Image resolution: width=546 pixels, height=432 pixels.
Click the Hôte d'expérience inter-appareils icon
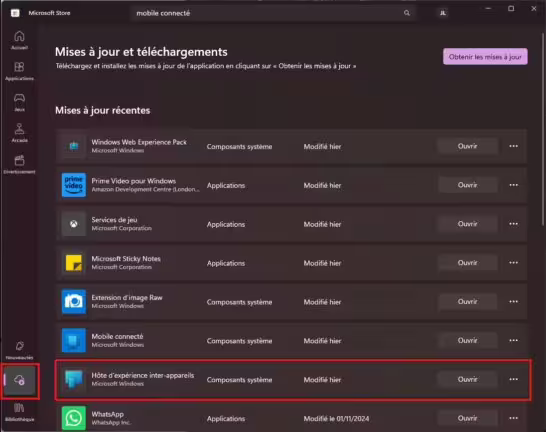click(x=74, y=379)
